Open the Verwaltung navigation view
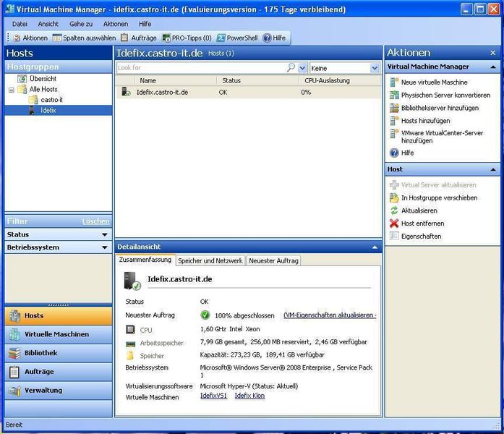Screen dimensions: 504x434 [58, 391]
